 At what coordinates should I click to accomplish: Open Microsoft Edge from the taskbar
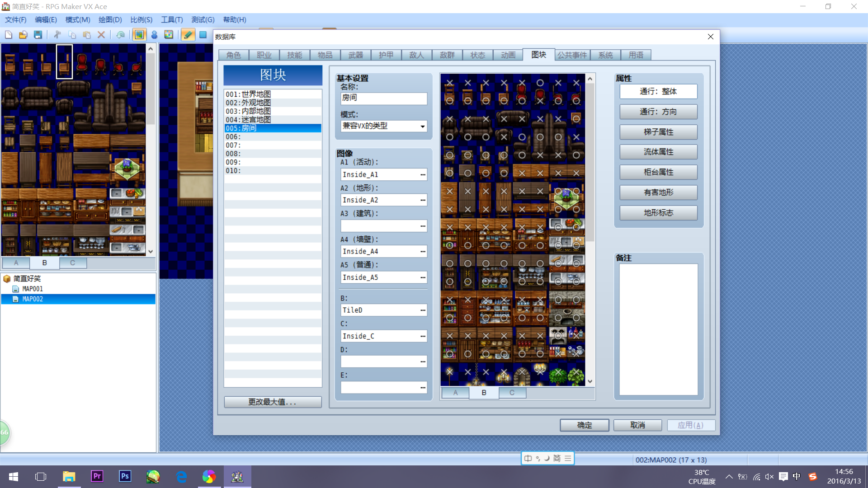coord(181,476)
